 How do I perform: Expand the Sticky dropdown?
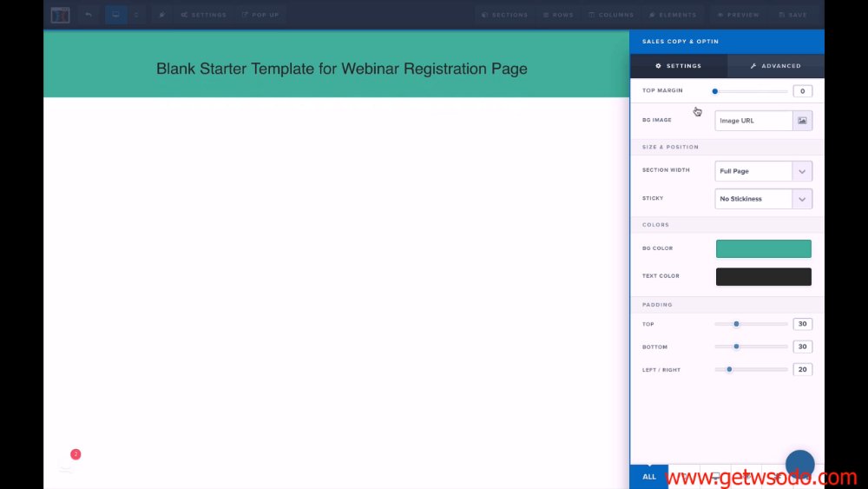pos(763,199)
